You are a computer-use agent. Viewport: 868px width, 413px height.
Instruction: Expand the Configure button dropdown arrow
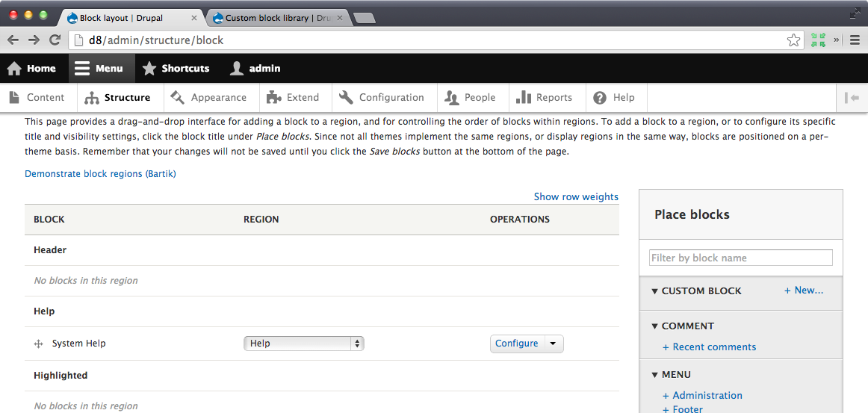pos(554,344)
